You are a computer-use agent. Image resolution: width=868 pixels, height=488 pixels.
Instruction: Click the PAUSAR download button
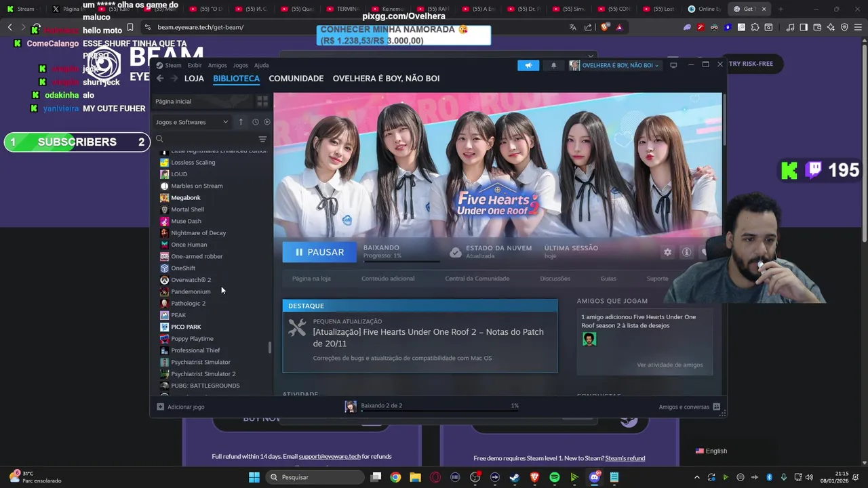319,252
